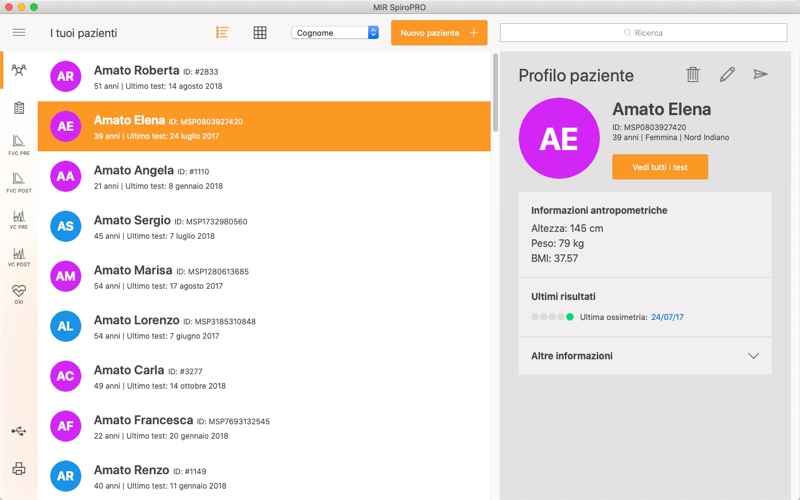The height and width of the screenshot is (500, 800).
Task: Click Amato Roberta's AR avatar
Action: (65, 77)
